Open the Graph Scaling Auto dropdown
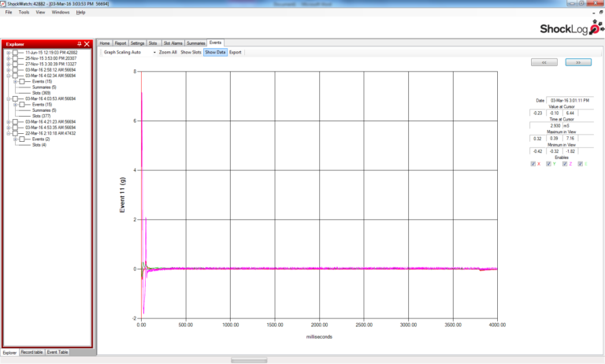This screenshot has width=605, height=364. click(x=154, y=52)
